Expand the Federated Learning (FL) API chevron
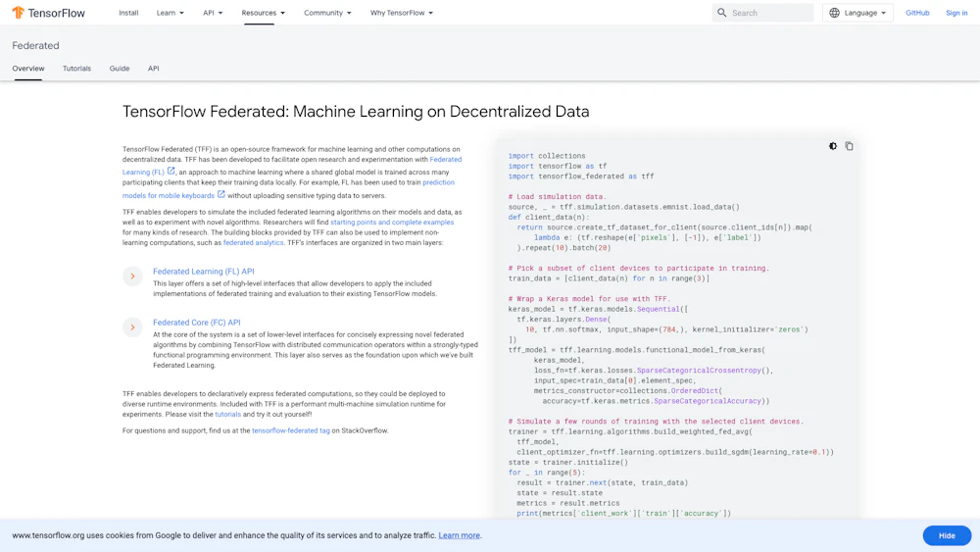 132,276
